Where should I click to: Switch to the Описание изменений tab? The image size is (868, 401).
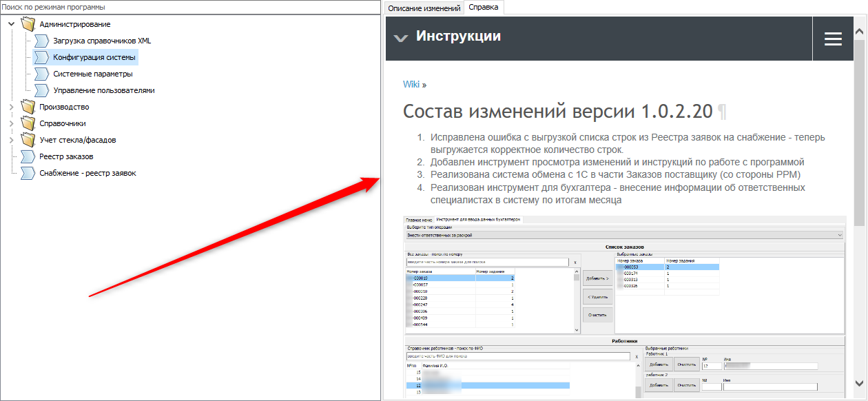pyautogui.click(x=424, y=8)
